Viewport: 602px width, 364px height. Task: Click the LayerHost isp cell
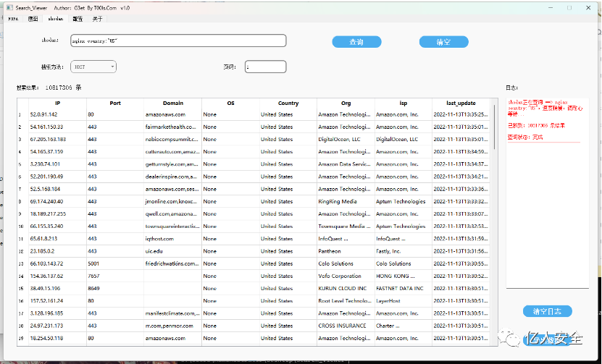click(x=403, y=301)
